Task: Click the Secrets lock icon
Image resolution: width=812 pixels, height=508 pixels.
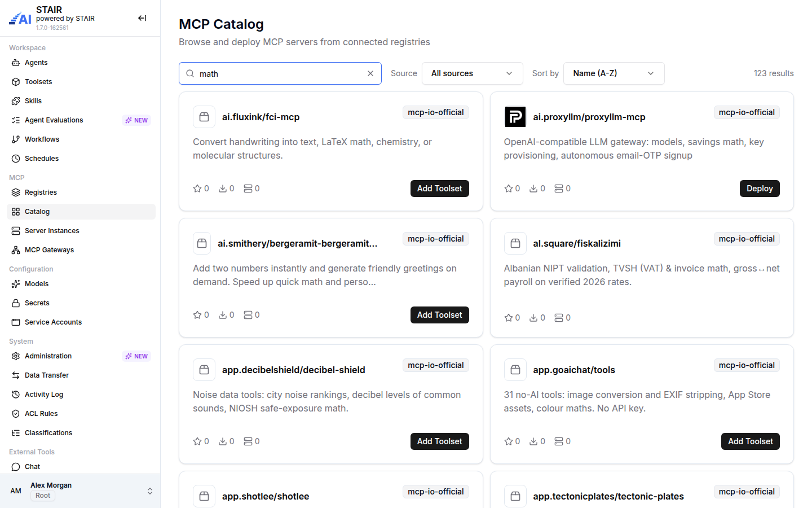Action: [16, 303]
